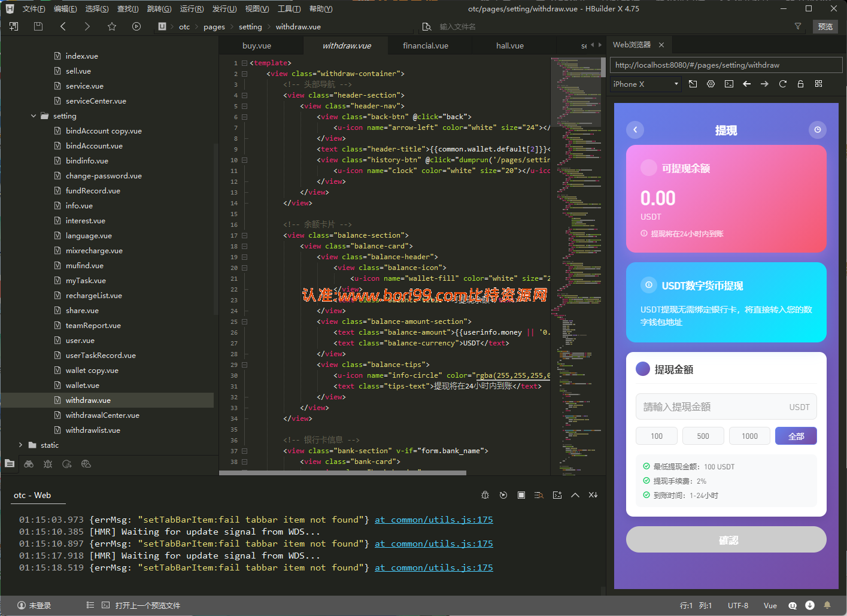
Task: Expand the static folder in file tree
Action: (x=21, y=445)
